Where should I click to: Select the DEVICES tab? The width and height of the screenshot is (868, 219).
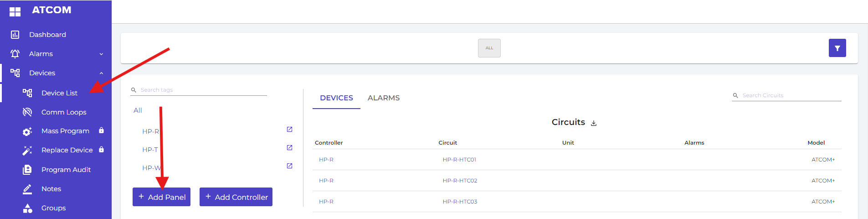tap(336, 98)
